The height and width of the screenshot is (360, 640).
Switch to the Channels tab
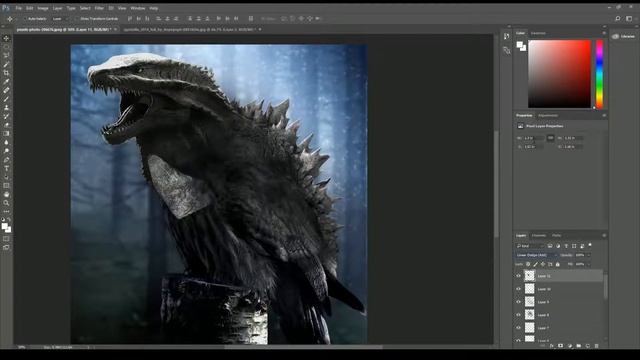click(x=539, y=236)
